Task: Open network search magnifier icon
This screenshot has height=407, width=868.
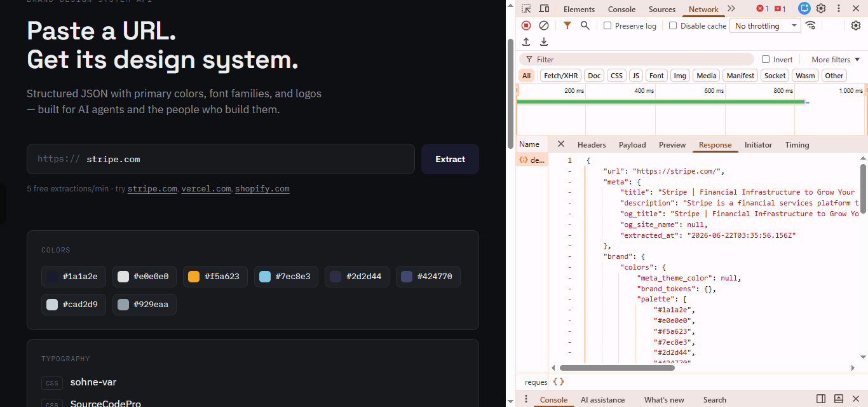Action: pos(585,25)
